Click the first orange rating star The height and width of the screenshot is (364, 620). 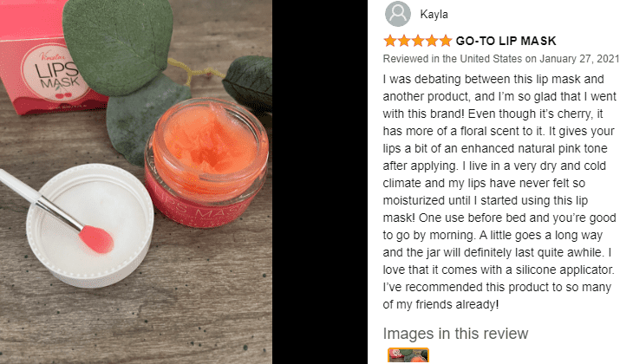[390, 41]
